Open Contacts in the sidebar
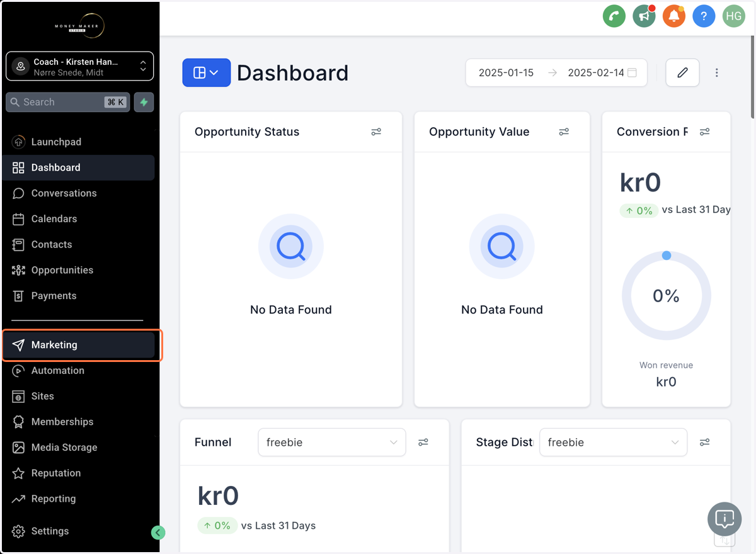Viewport: 756px width, 554px height. (x=79, y=244)
